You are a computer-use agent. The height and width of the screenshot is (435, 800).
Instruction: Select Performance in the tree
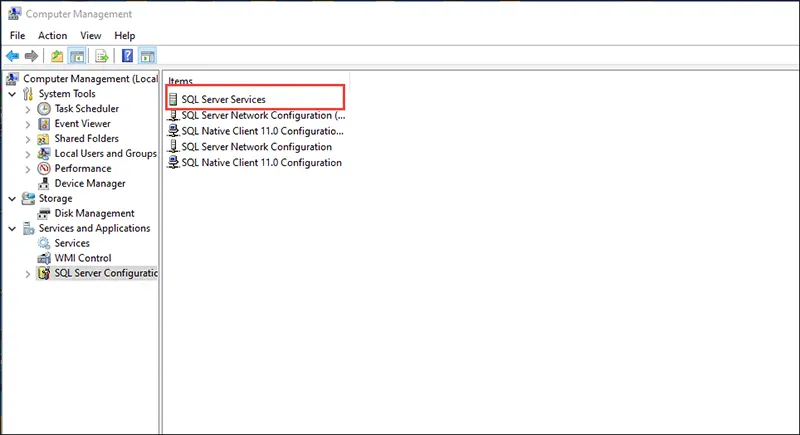[x=83, y=168]
